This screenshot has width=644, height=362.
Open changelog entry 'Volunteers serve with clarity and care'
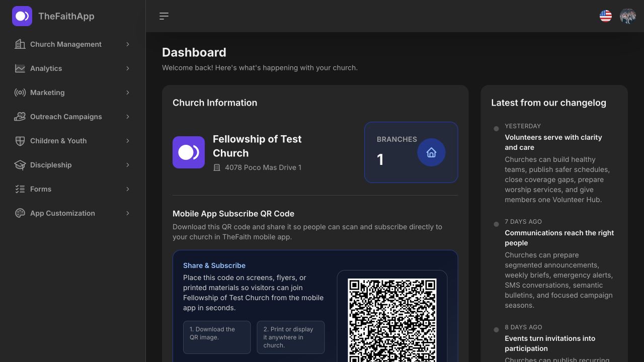[x=553, y=142]
